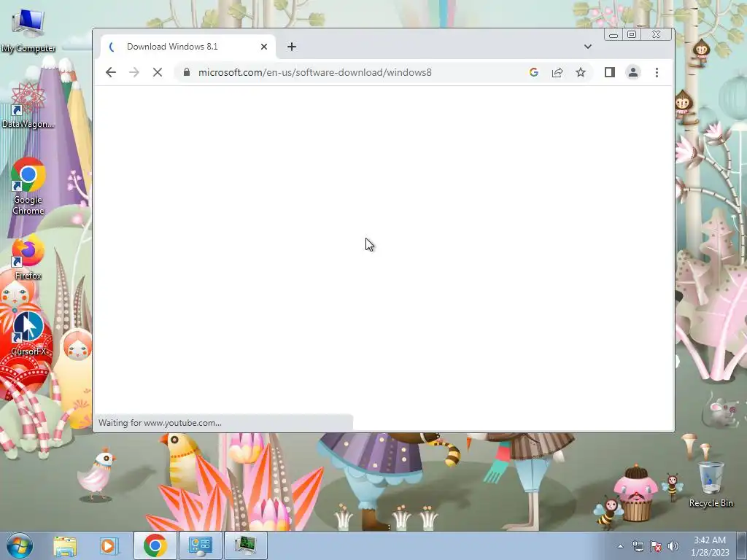This screenshot has width=747, height=560.
Task: Open the Chrome side panel
Action: pyautogui.click(x=610, y=72)
